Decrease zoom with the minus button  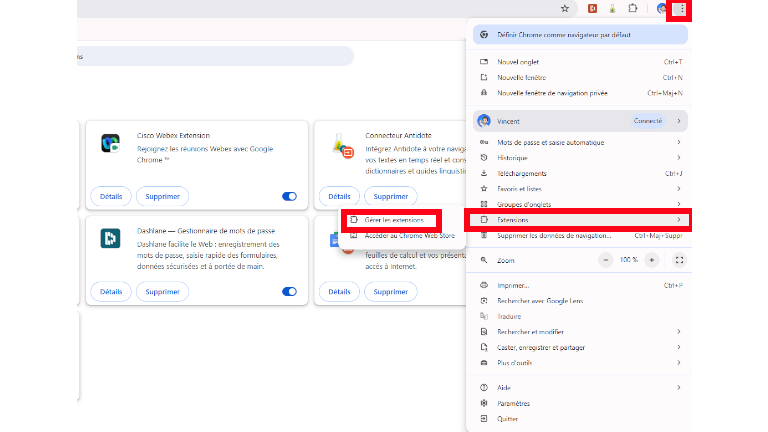point(606,260)
